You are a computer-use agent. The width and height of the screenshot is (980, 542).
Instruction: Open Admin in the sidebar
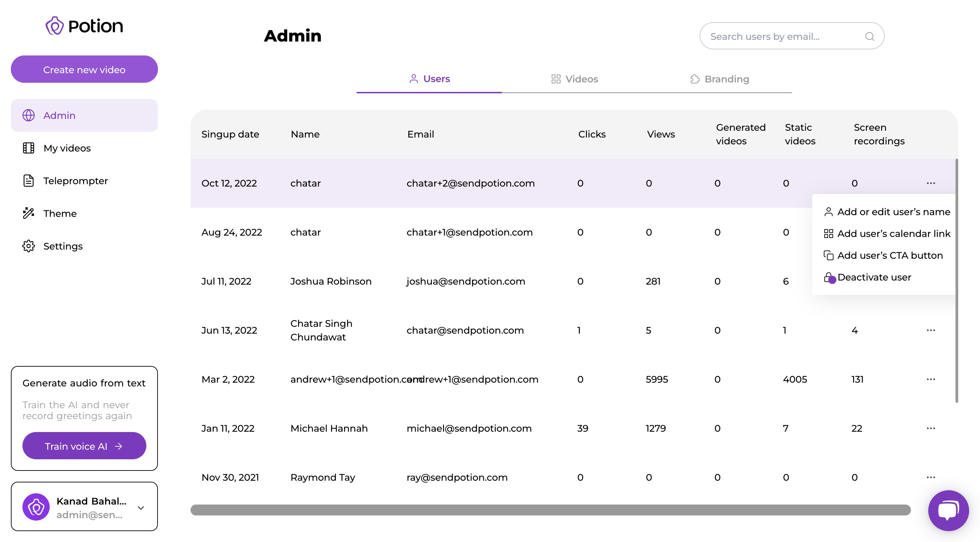(x=84, y=115)
